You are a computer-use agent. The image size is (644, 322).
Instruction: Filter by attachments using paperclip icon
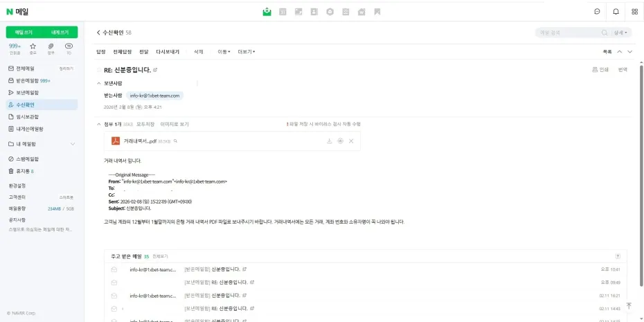tap(51, 46)
